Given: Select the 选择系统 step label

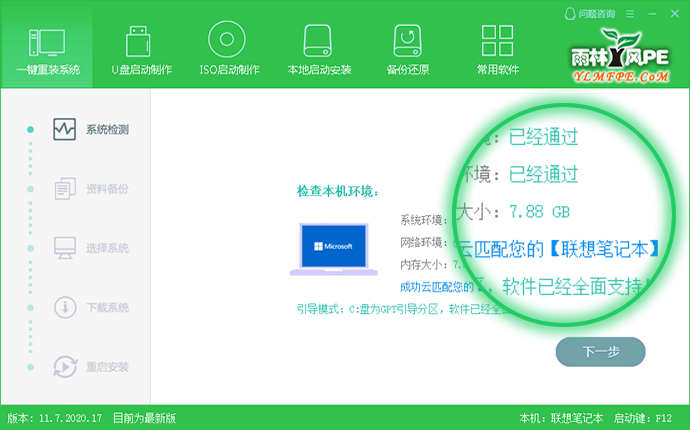Looking at the screenshot, I should (x=107, y=248).
